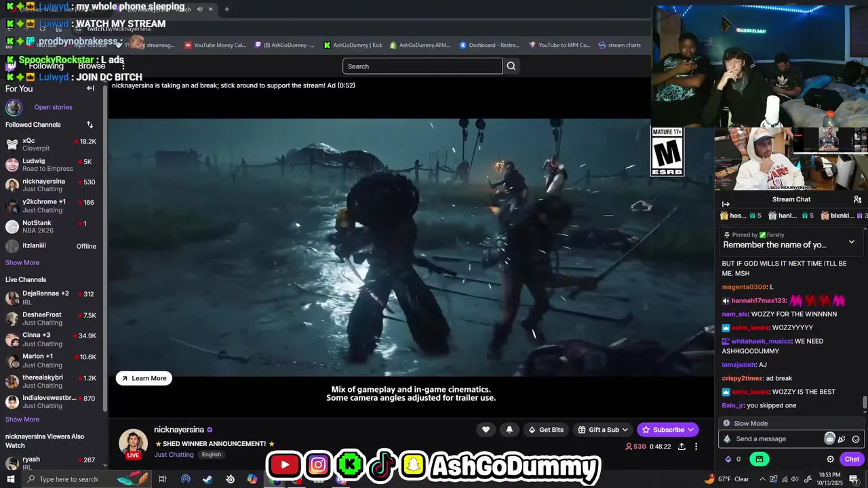
Task: Click the Twitch search field
Action: [x=422, y=66]
